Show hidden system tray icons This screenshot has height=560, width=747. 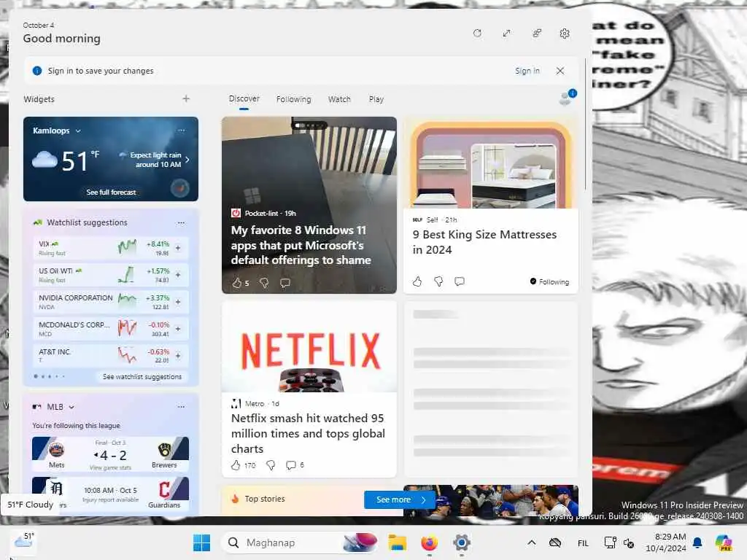click(532, 542)
